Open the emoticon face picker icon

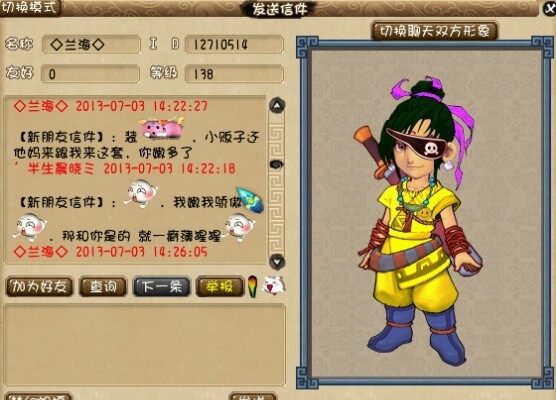[x=273, y=286]
